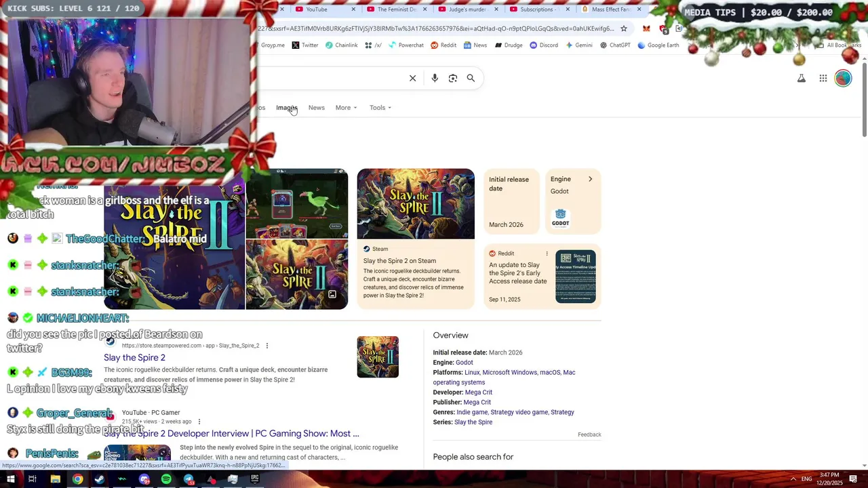Open the MetaMask fox extension
Viewport: 868px width, 488px height.
(646, 28)
